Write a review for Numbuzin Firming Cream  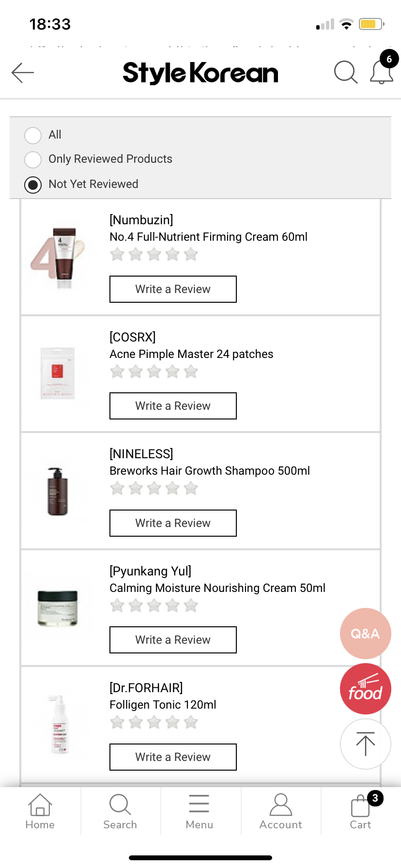[x=173, y=289]
